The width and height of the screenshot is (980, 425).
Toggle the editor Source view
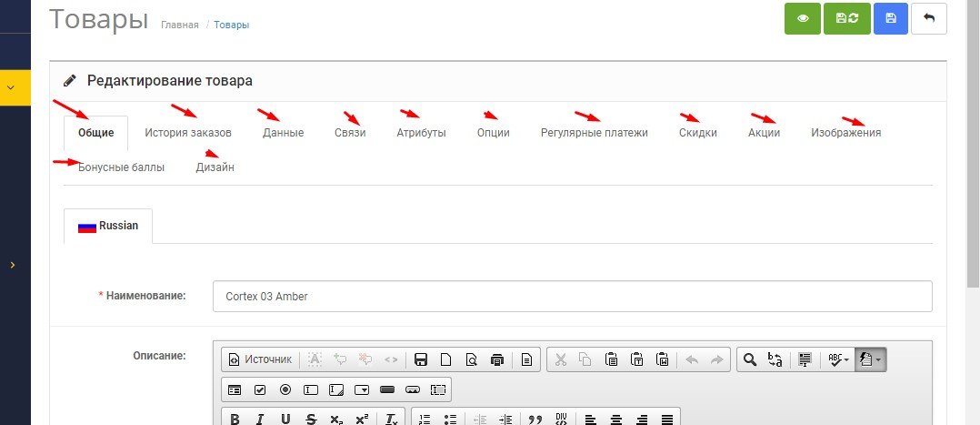[260, 359]
